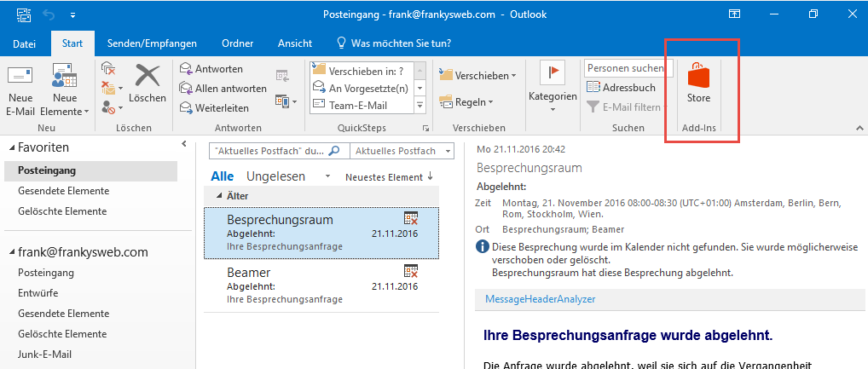Open the Store add-ins icon
868x369 pixels.
[x=698, y=77]
